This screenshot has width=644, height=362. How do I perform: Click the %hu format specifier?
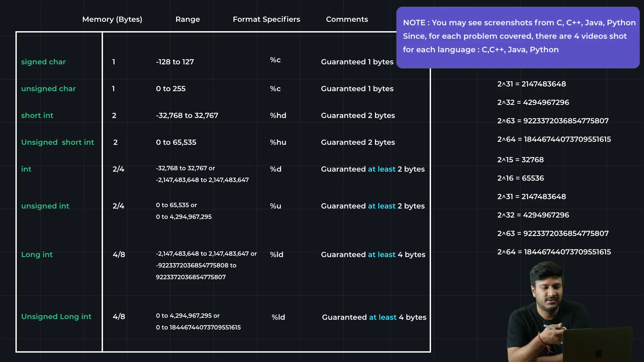[278, 142]
